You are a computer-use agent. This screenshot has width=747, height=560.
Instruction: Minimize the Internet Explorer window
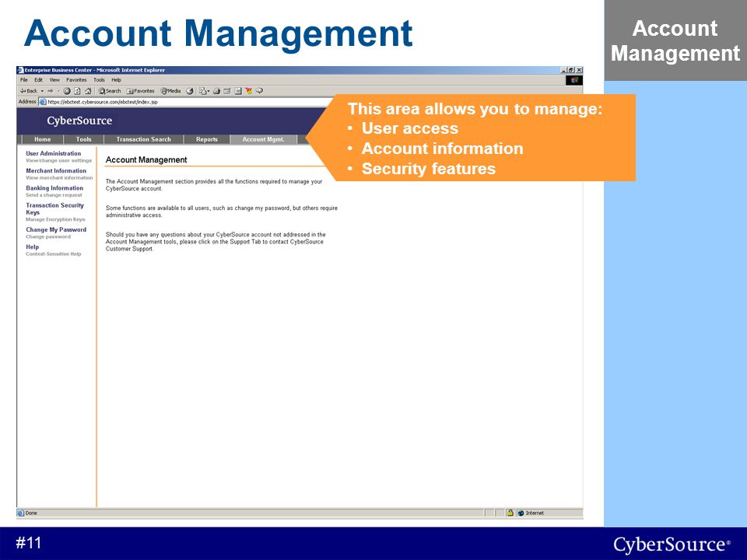pos(563,70)
